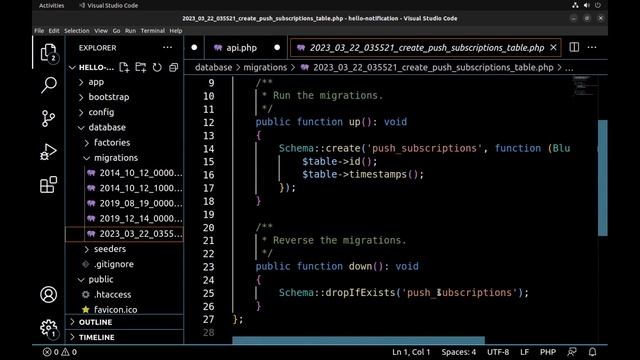Open the notifications bell in status bar

592,352
